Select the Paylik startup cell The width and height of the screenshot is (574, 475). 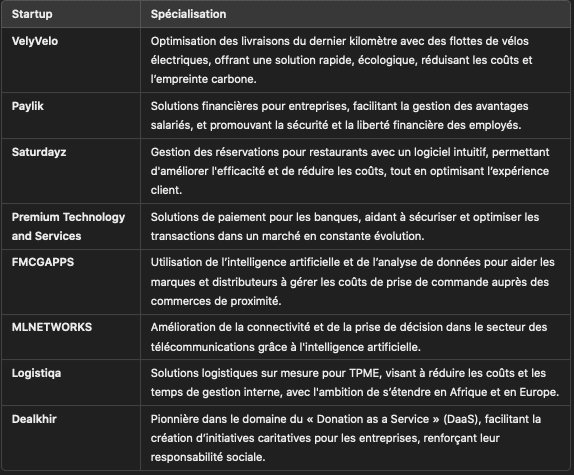click(71, 116)
